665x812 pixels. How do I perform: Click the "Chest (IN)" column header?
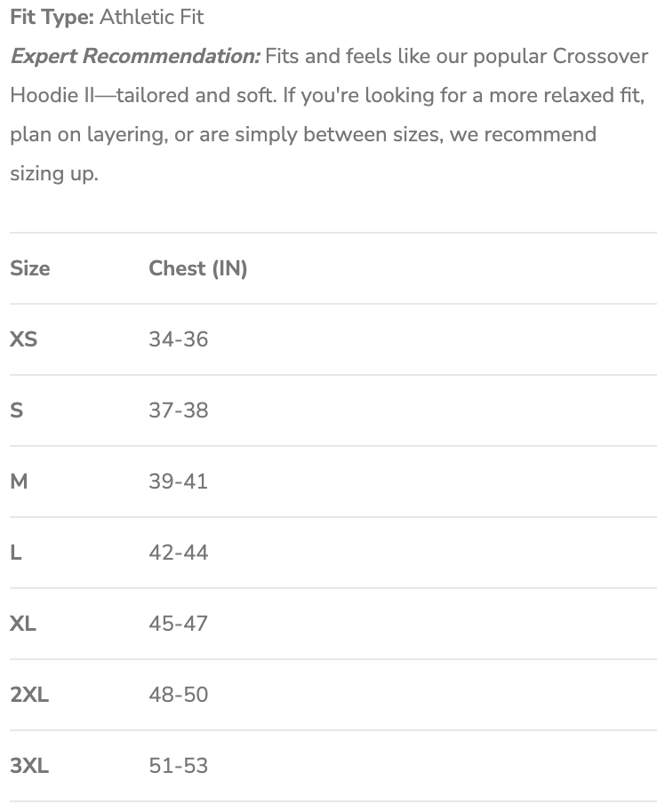coord(198,268)
